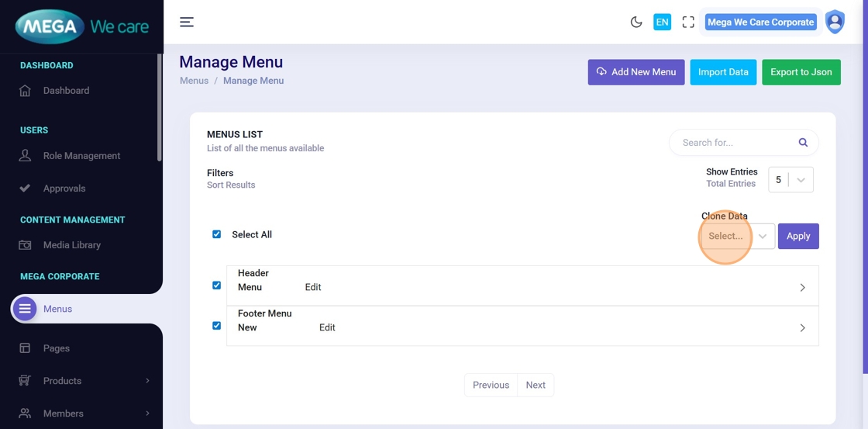Toggle dark mode with moon icon
Screen dimensions: 868x429
636,22
